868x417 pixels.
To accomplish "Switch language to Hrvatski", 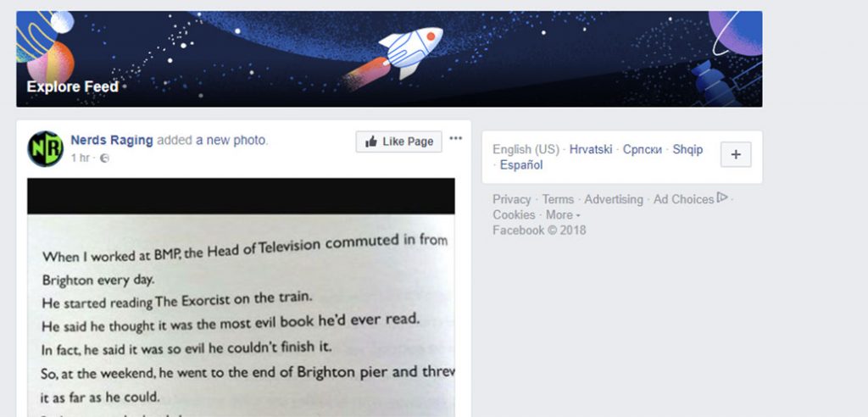I will (591, 149).
